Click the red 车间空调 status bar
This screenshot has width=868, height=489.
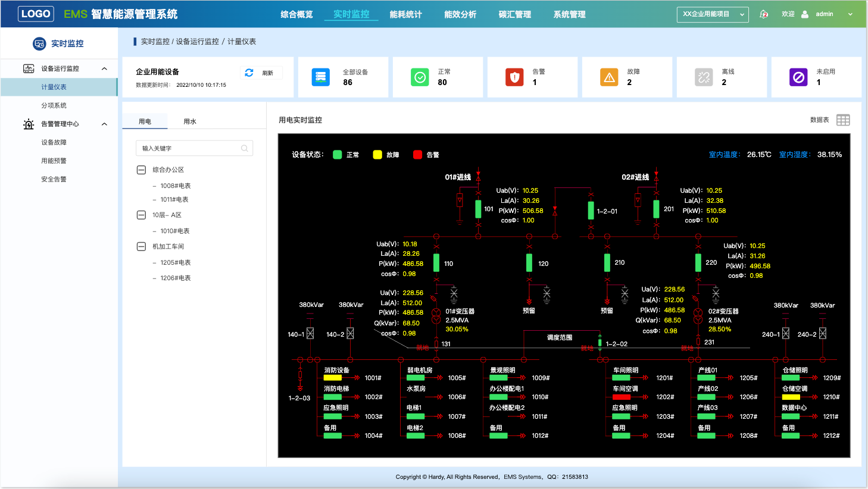(621, 397)
